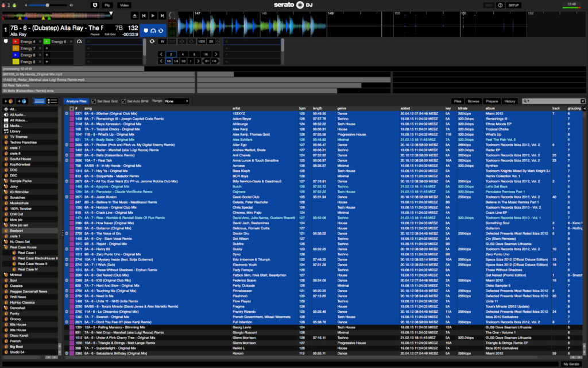Show larger auto loop sizes arrow

pyautogui.click(x=216, y=55)
